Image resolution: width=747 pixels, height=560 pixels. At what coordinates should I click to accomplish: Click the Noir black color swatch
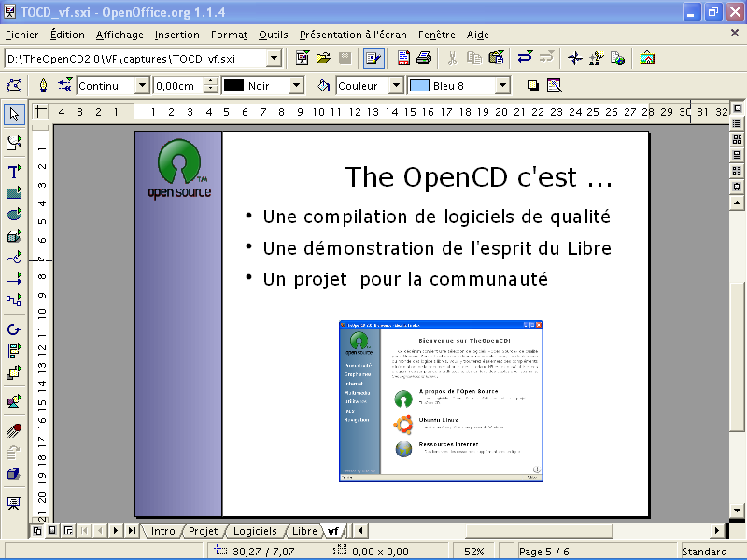click(234, 86)
